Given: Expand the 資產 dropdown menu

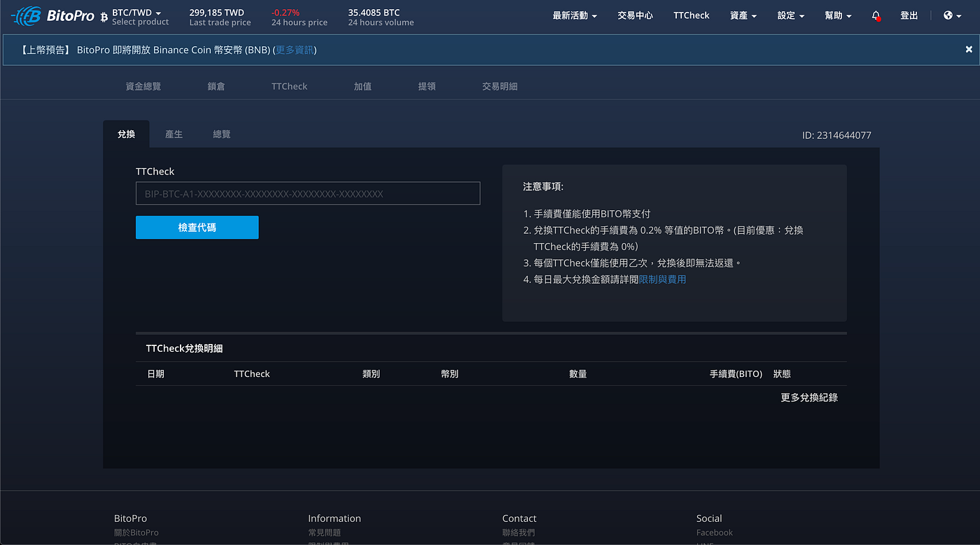Looking at the screenshot, I should coord(743,15).
